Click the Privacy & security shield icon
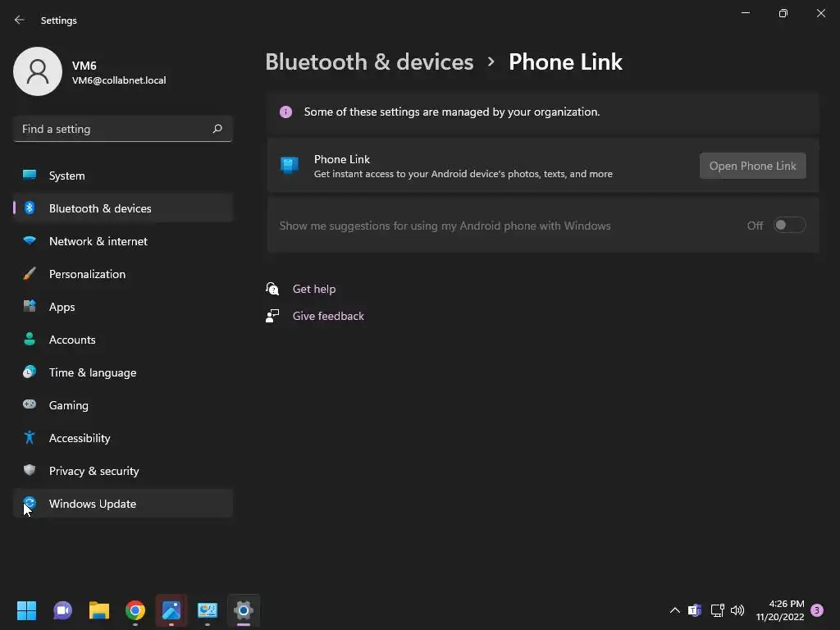The height and width of the screenshot is (630, 840). point(30,470)
